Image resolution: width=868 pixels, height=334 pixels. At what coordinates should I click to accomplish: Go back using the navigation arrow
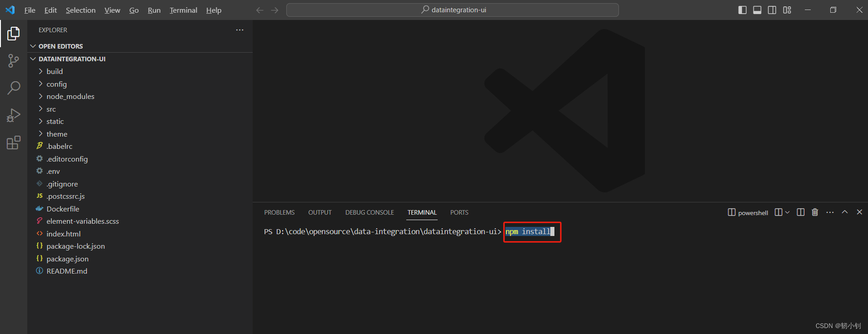(x=259, y=10)
